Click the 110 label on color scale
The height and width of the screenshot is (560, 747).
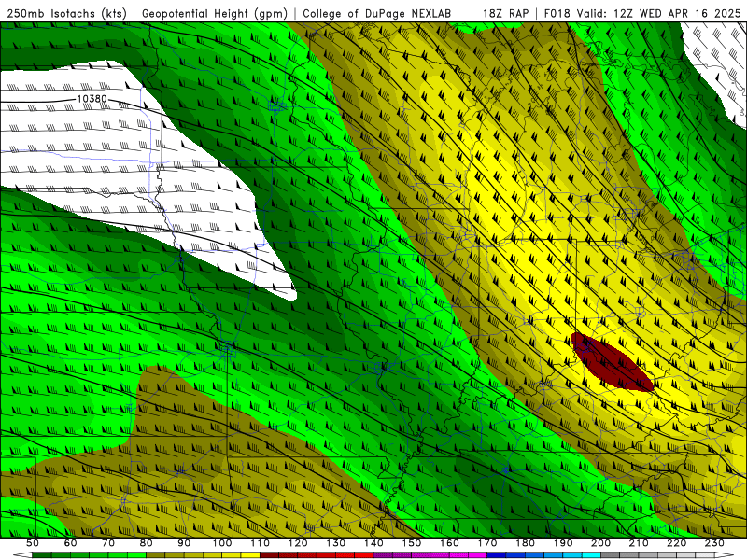260,543
